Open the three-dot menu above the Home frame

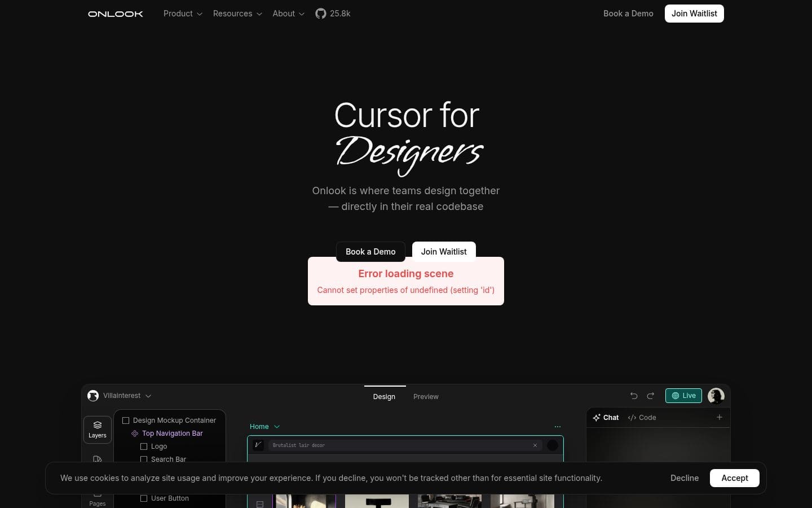coord(558,427)
